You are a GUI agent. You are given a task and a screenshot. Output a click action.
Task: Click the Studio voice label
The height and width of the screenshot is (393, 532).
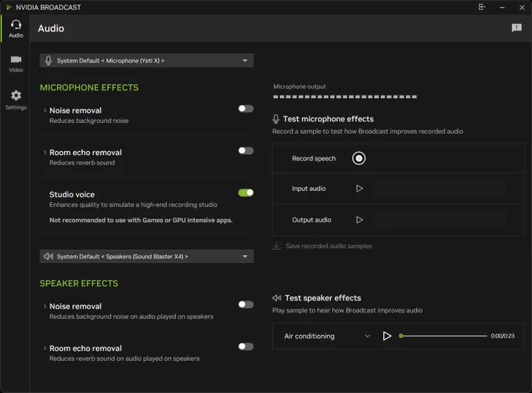72,194
